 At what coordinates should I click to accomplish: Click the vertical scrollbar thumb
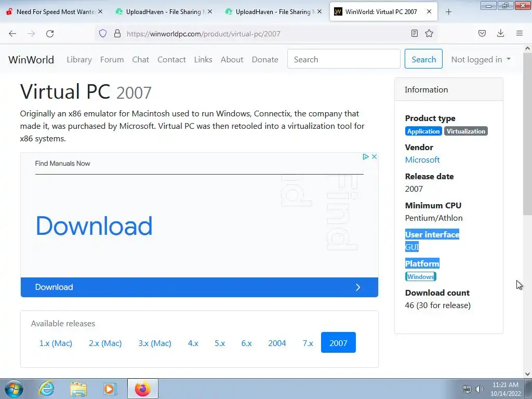pos(528,134)
